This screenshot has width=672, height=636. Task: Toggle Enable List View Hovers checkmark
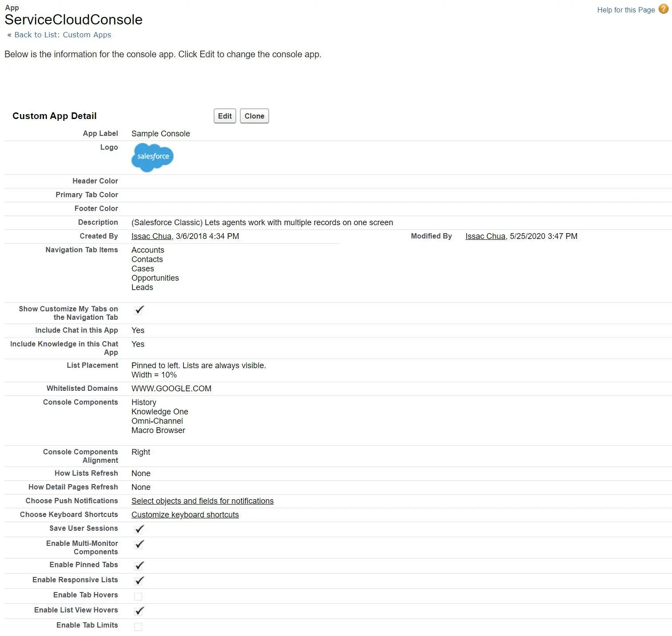tap(139, 611)
